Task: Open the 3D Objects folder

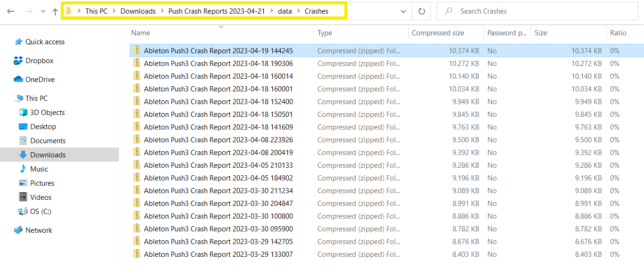Action: pyautogui.click(x=47, y=113)
